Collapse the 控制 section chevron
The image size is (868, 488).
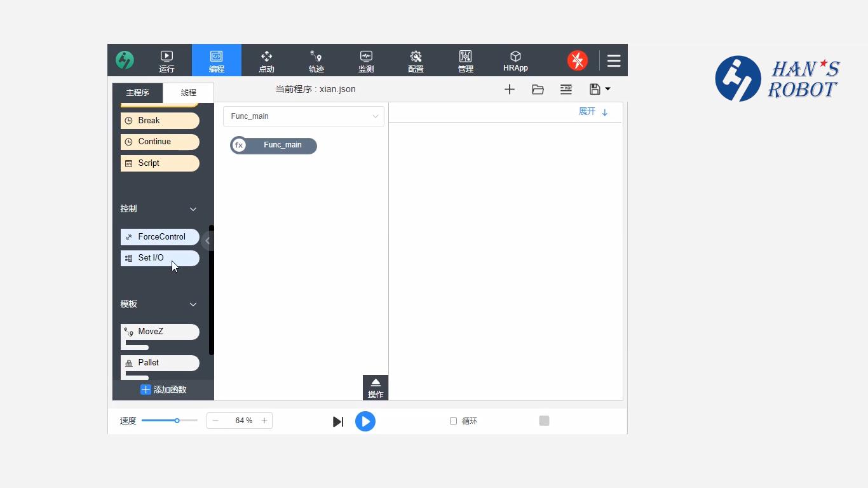pos(193,209)
